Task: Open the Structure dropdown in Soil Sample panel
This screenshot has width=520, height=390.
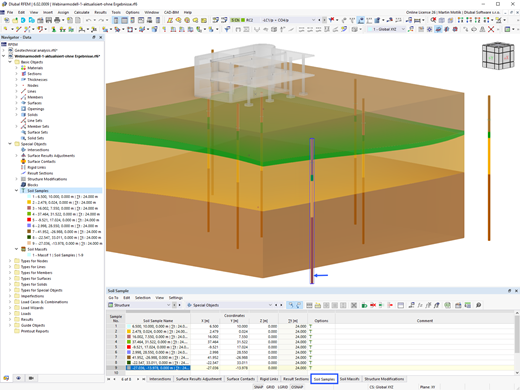Action: pyautogui.click(x=168, y=305)
